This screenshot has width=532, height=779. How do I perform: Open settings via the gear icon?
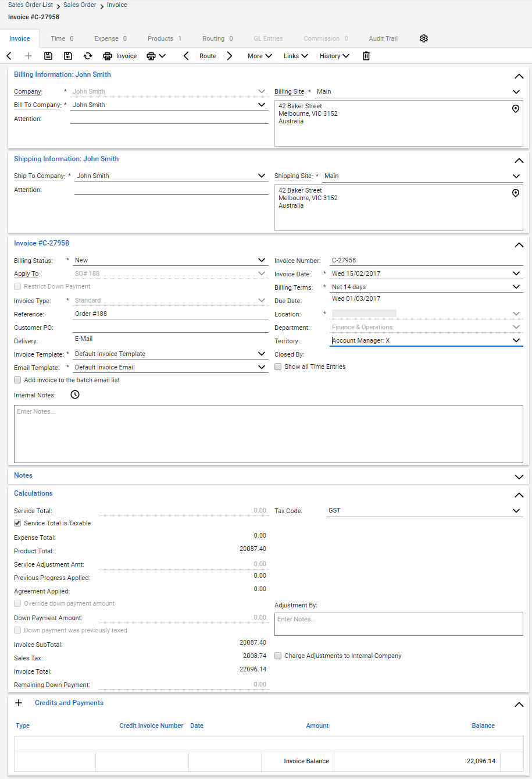pyautogui.click(x=424, y=38)
